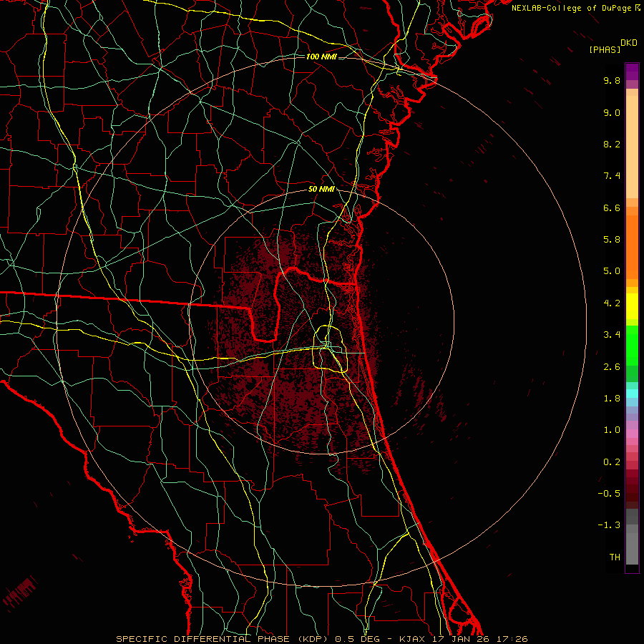Click the 5.0 value on the color scale
Image resolution: width=644 pixels, height=644 pixels.
[612, 271]
